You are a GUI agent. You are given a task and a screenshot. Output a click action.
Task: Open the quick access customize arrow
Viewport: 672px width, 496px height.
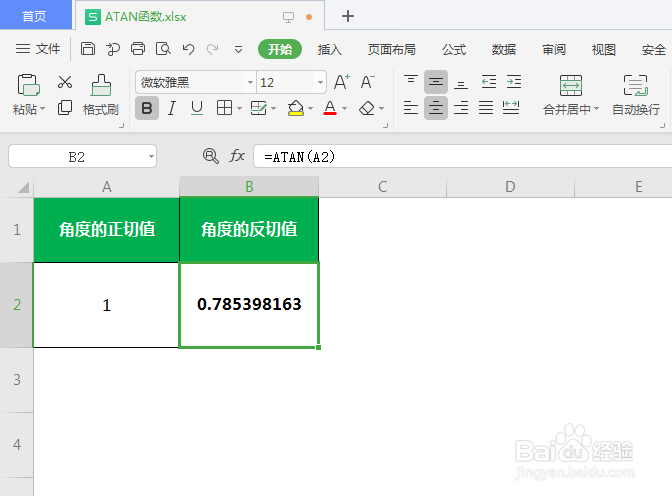(238, 50)
